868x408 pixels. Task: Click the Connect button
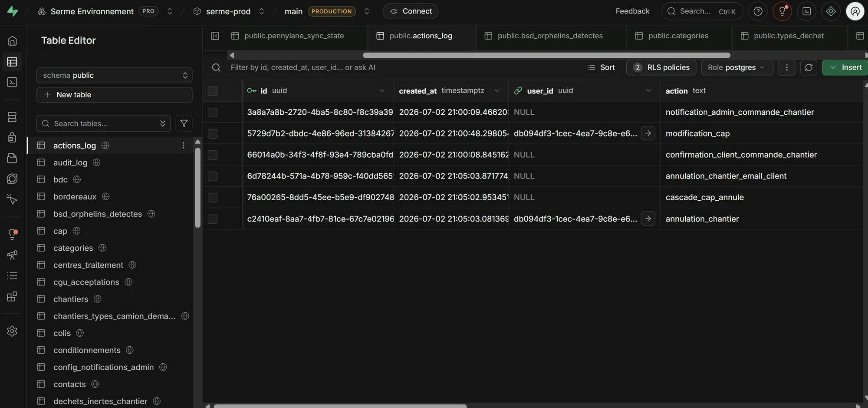tap(411, 11)
